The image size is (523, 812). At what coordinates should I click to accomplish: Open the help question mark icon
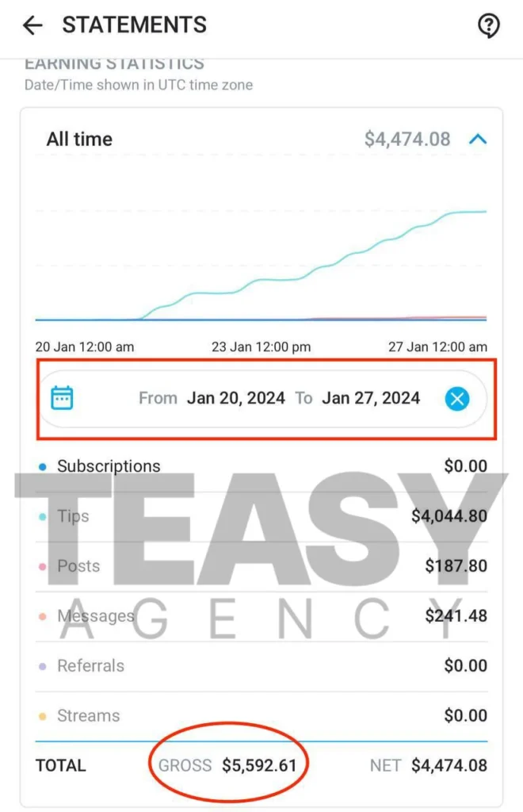pos(488,26)
